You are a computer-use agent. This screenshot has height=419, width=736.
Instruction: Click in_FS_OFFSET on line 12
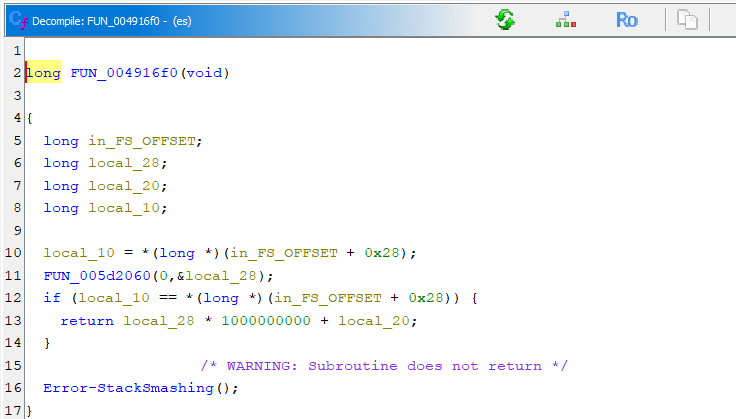pos(328,298)
